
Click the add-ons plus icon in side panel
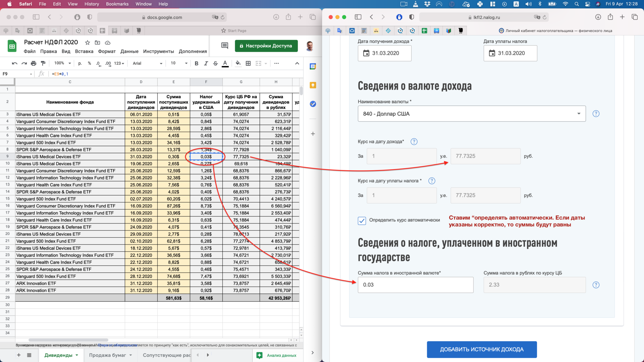(313, 134)
